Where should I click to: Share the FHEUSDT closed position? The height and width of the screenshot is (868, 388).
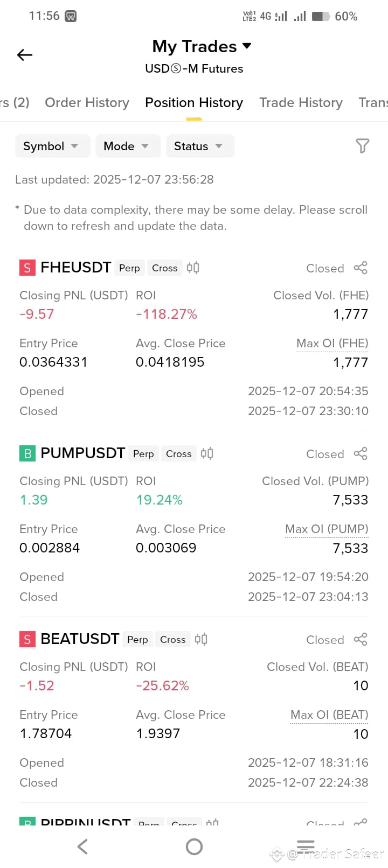(361, 268)
